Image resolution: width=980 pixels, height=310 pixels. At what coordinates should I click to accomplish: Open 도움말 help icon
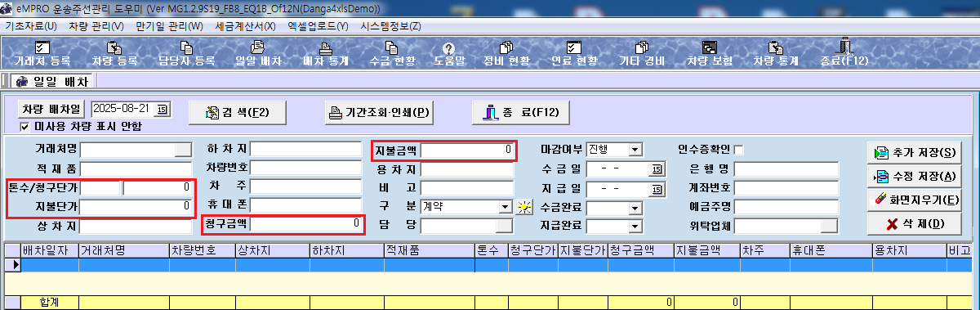(x=448, y=55)
